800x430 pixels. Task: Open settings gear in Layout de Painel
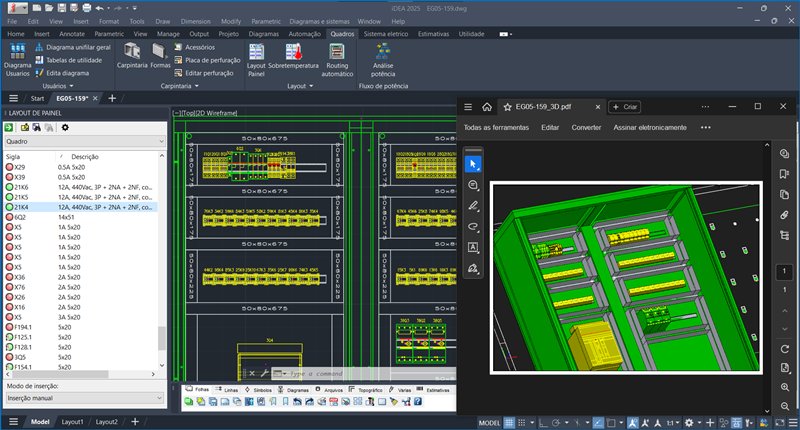[65, 127]
